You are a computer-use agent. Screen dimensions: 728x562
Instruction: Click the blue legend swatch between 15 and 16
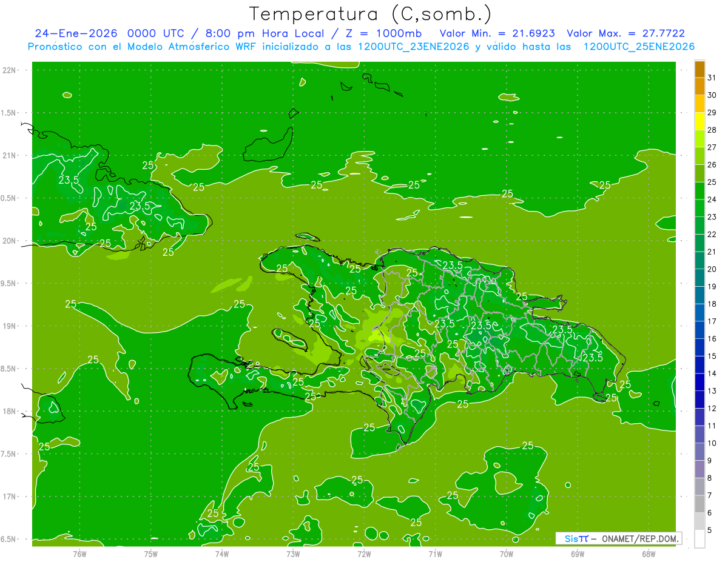699,347
